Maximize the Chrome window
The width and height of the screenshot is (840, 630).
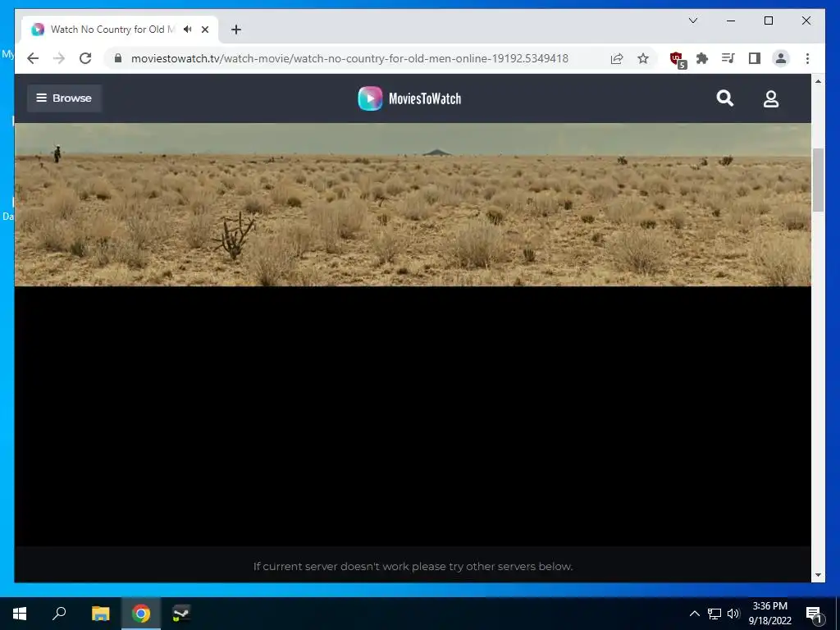click(768, 21)
